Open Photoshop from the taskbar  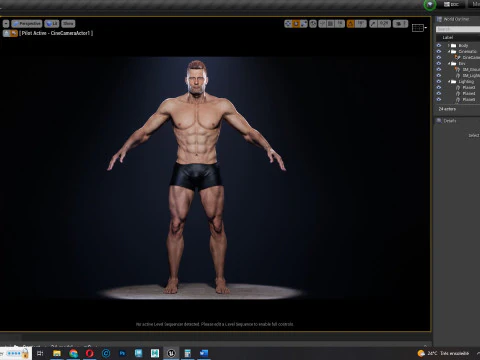(122, 353)
